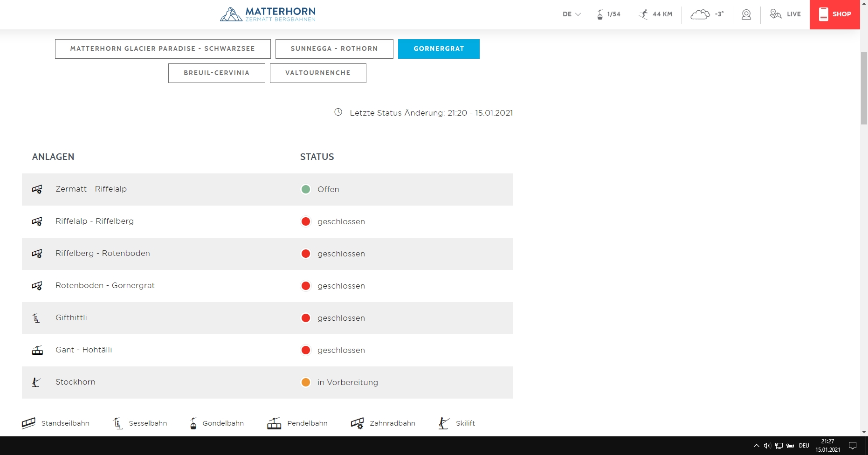Click the page vertical scrollbar thumb
Image resolution: width=868 pixels, height=455 pixels.
(x=864, y=88)
